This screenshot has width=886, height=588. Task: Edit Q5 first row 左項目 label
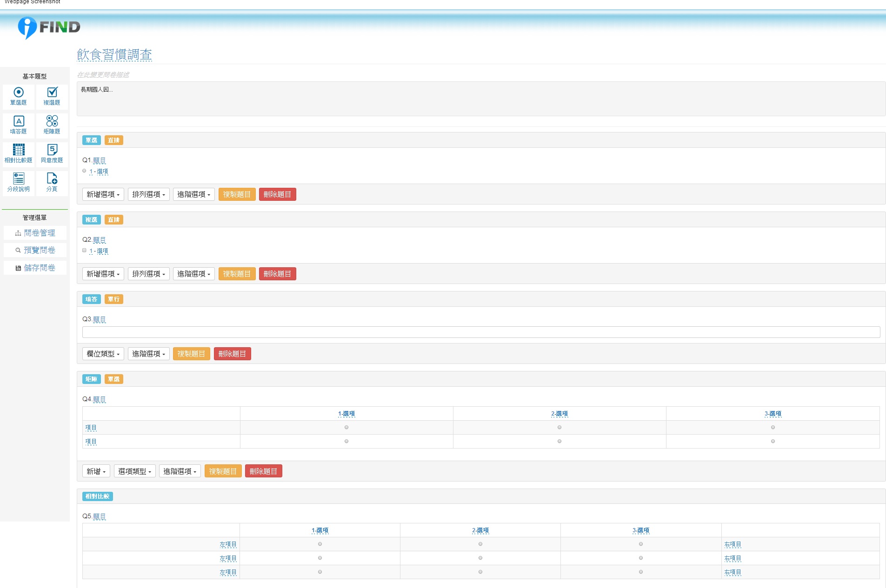[x=228, y=544]
